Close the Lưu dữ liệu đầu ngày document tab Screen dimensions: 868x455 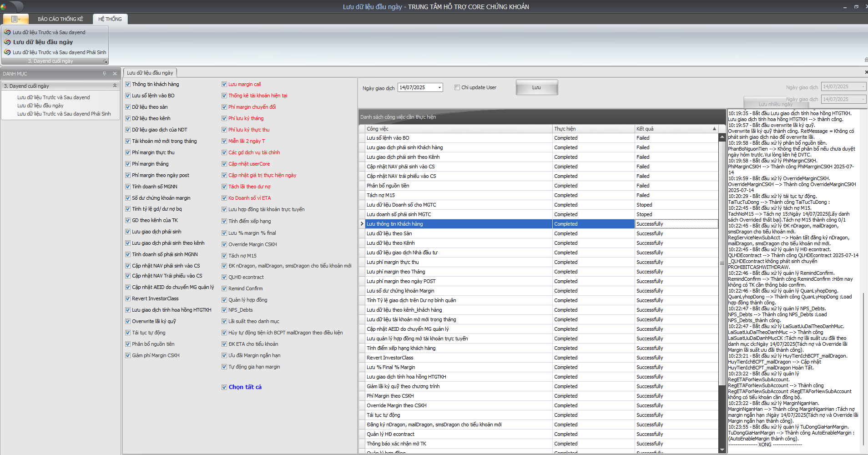coord(866,72)
